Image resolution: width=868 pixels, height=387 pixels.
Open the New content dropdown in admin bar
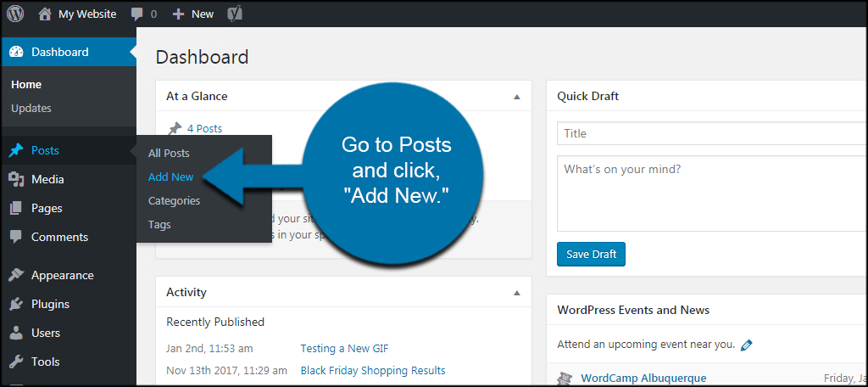(192, 14)
